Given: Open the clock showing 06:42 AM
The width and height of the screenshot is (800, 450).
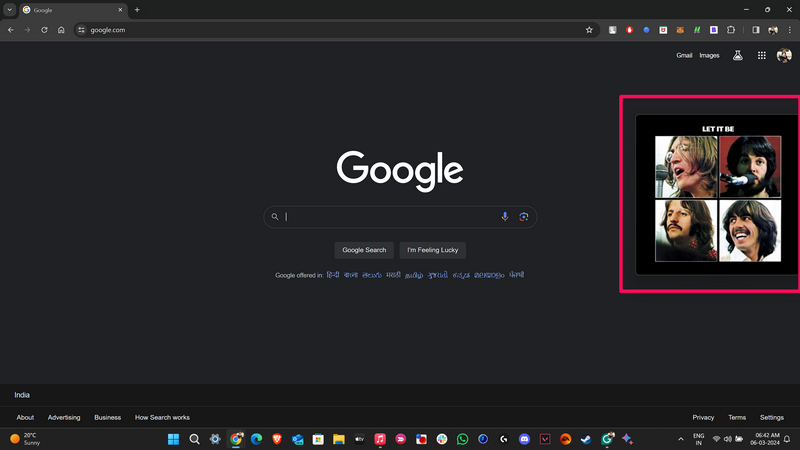Looking at the screenshot, I should [765, 439].
